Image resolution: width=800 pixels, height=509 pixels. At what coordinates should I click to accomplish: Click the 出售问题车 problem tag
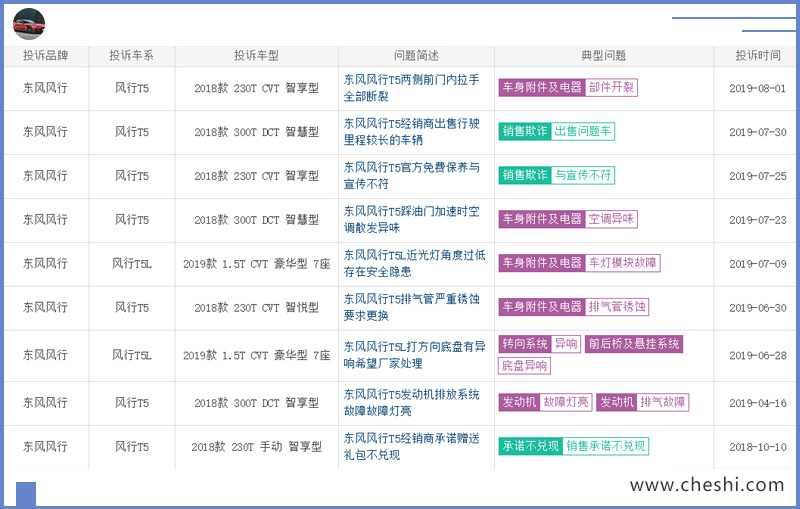click(x=583, y=131)
